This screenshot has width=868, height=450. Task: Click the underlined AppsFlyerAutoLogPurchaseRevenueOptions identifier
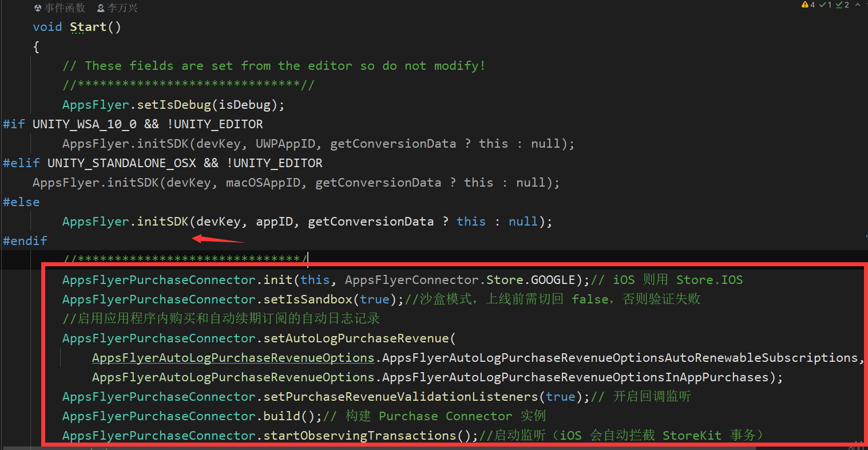233,358
